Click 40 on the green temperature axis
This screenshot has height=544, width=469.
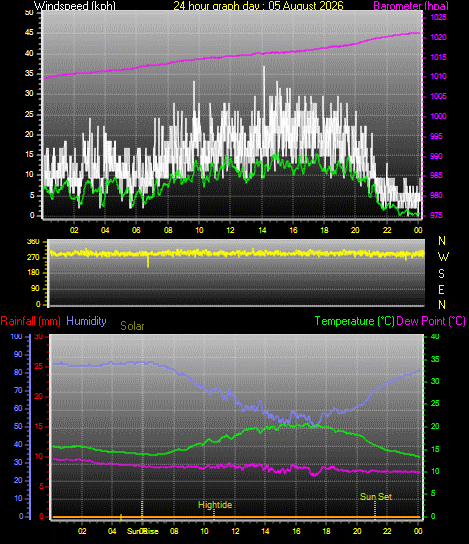[x=435, y=337]
